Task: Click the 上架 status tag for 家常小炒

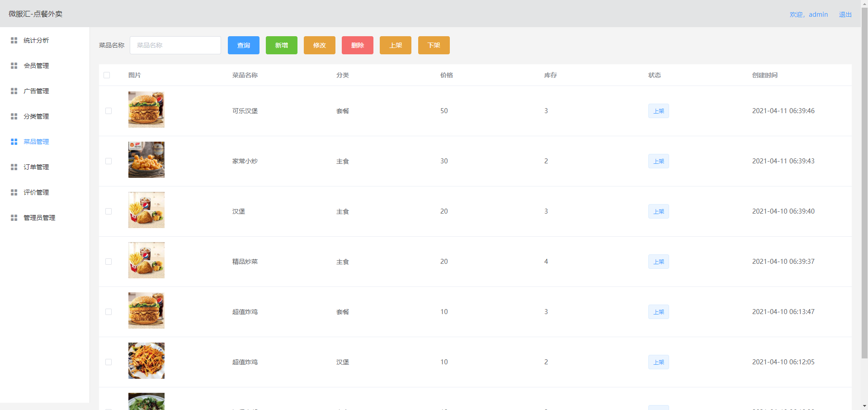Action: point(659,161)
